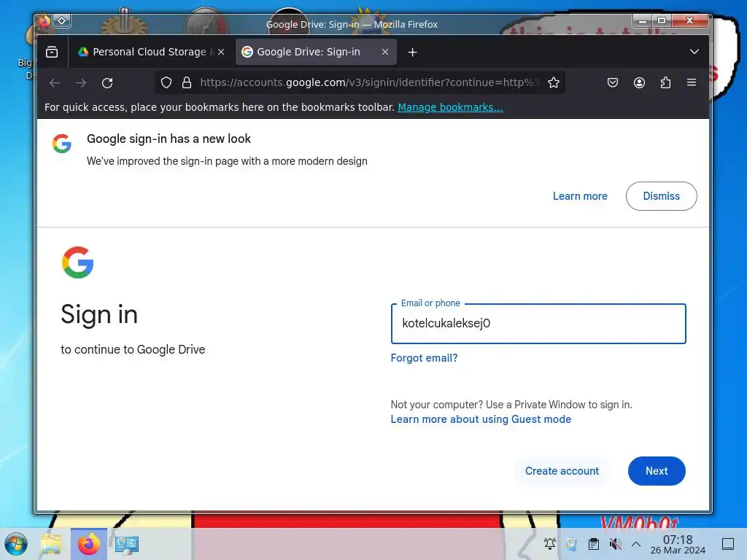The image size is (747, 560).
Task: Open Learn more about using Guest mode
Action: [x=481, y=419]
